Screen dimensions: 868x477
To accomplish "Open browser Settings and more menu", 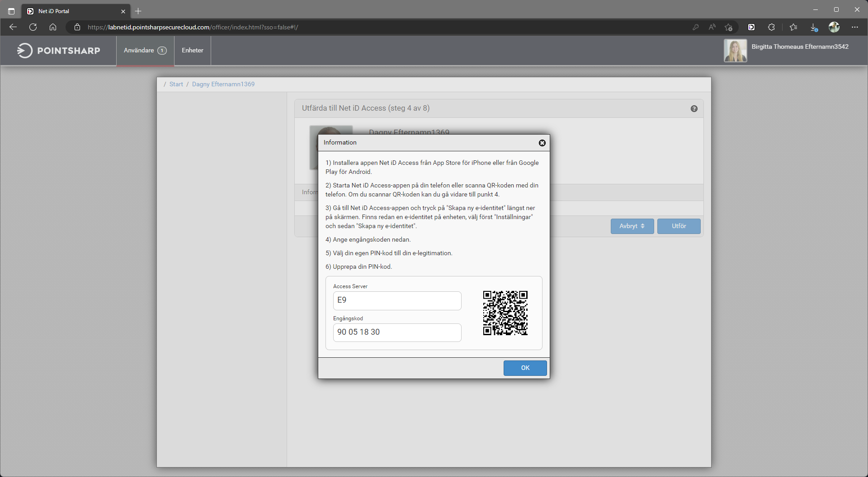I will click(854, 27).
